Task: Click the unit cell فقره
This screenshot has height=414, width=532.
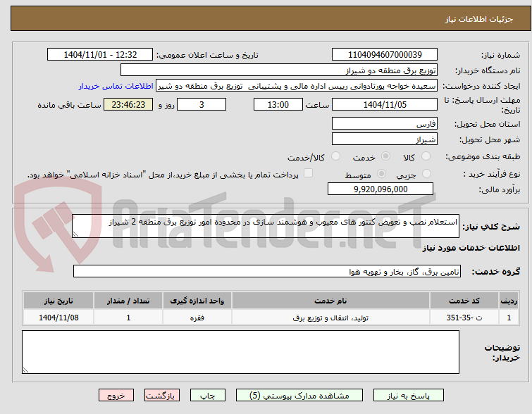Action: (197, 318)
